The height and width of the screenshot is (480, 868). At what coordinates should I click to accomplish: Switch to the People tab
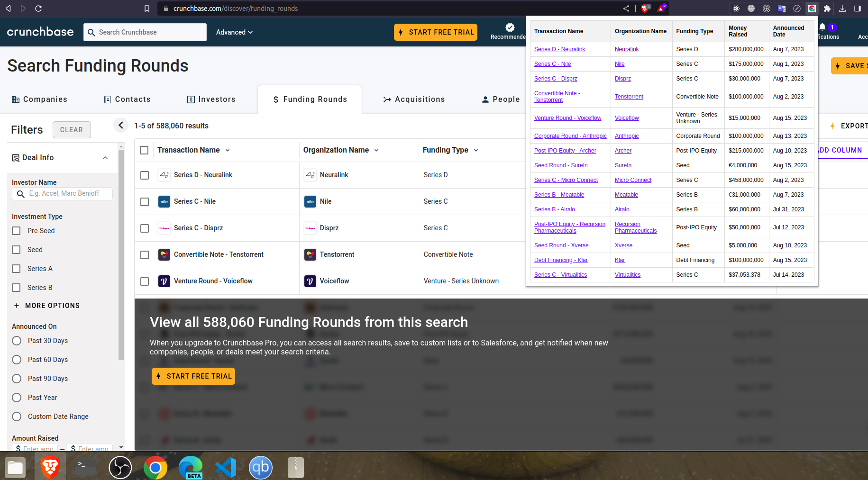(x=501, y=99)
